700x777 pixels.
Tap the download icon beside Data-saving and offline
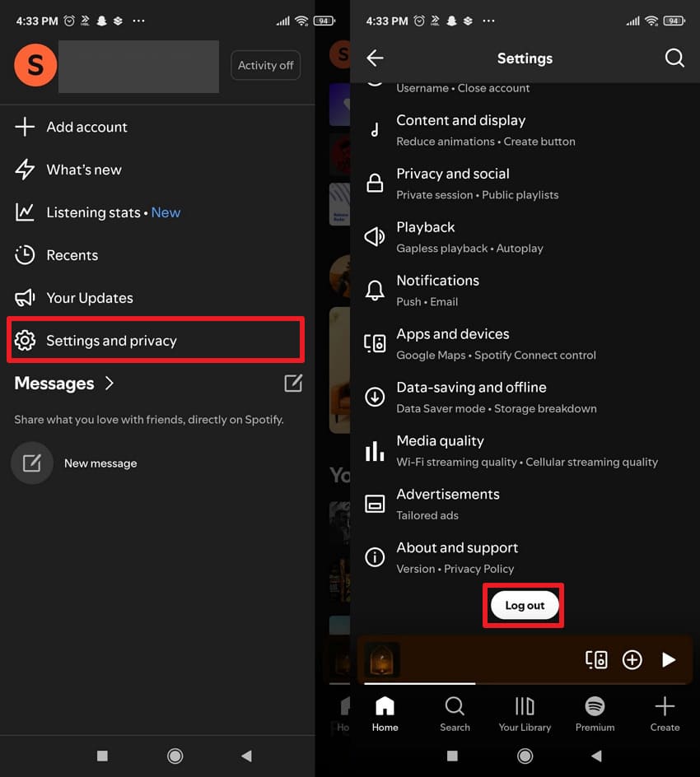(x=375, y=397)
